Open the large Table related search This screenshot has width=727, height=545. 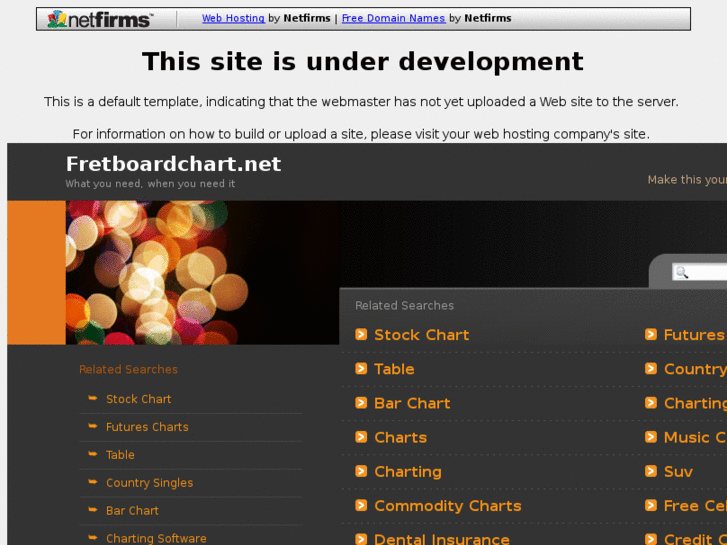(394, 369)
